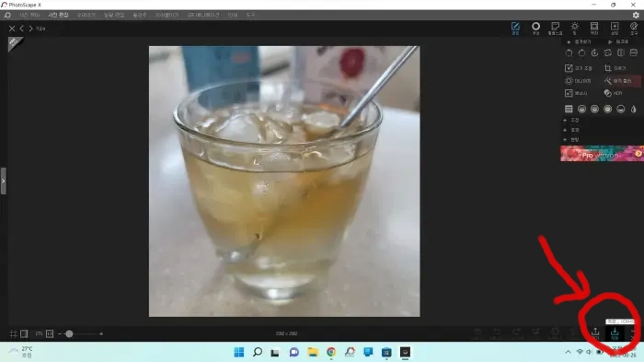Expand the 변형 section

(x=571, y=140)
